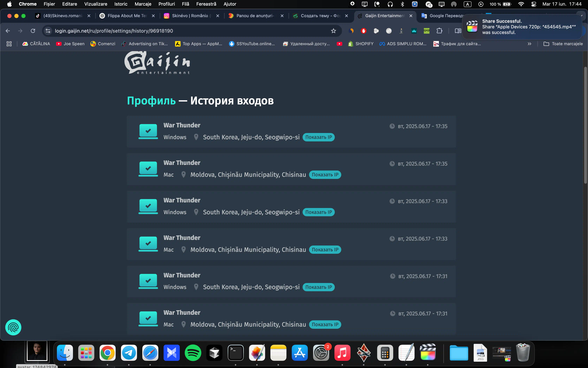Open Final Cut Pro from the Dock
The height and width of the screenshot is (368, 588).
click(428, 352)
